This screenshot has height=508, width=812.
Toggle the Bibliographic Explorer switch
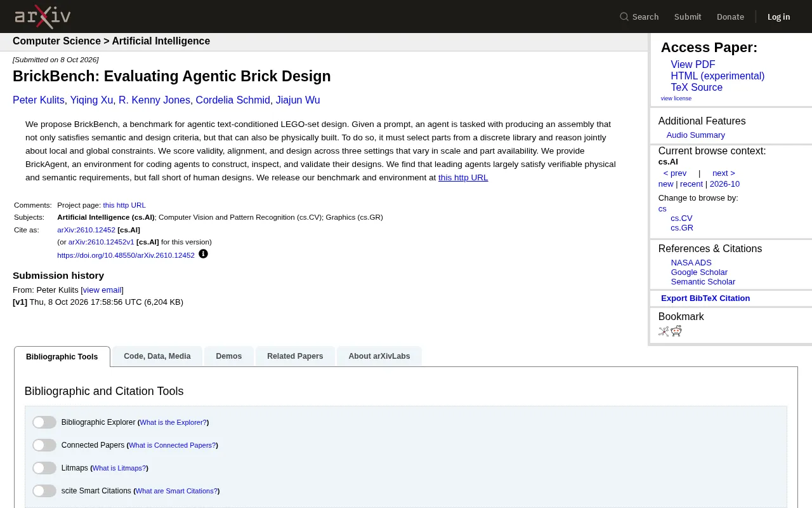coord(44,422)
